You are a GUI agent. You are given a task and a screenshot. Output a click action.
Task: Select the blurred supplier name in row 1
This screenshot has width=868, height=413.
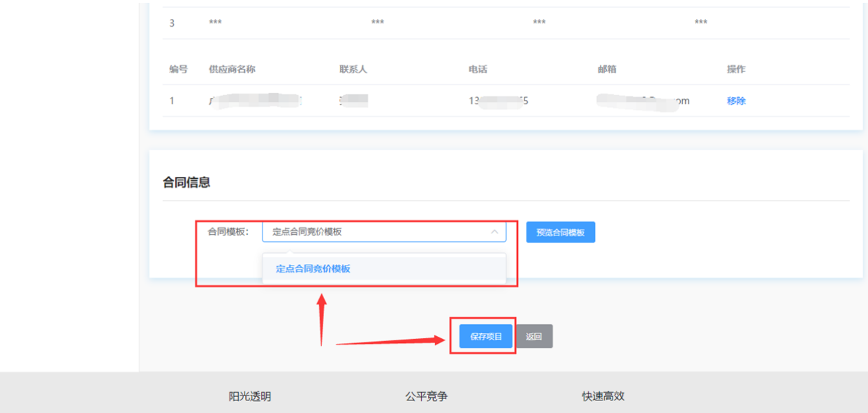(x=255, y=101)
